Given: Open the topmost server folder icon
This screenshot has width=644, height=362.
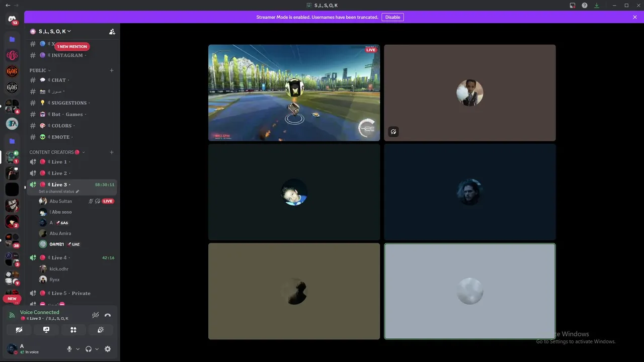Looking at the screenshot, I should [x=12, y=39].
